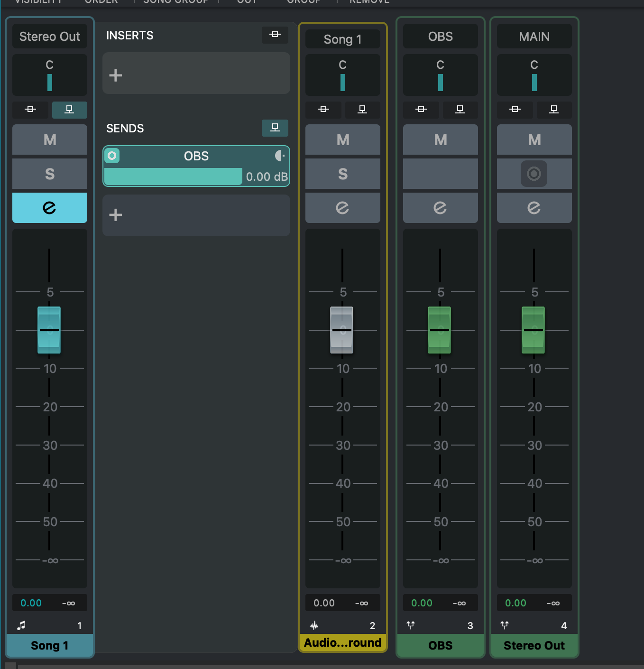Image resolution: width=644 pixels, height=669 pixels.
Task: Click the OBS send level bar
Action: (x=173, y=177)
